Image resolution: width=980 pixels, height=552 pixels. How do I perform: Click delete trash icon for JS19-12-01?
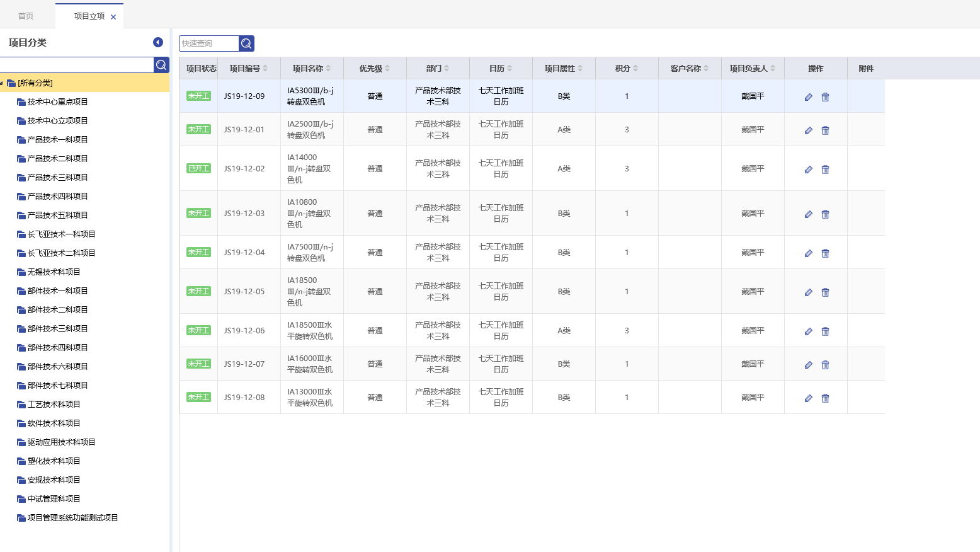point(825,130)
